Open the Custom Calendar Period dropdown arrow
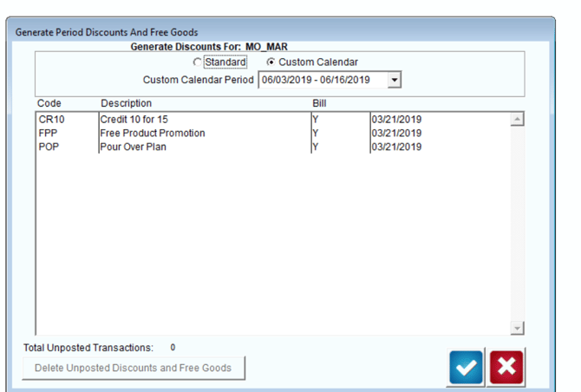 click(x=395, y=80)
